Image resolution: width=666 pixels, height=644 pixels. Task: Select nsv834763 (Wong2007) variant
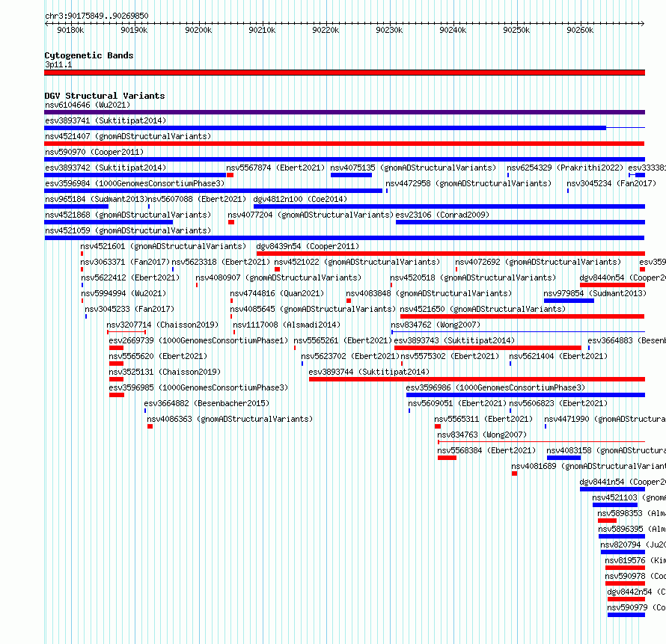tap(482, 435)
